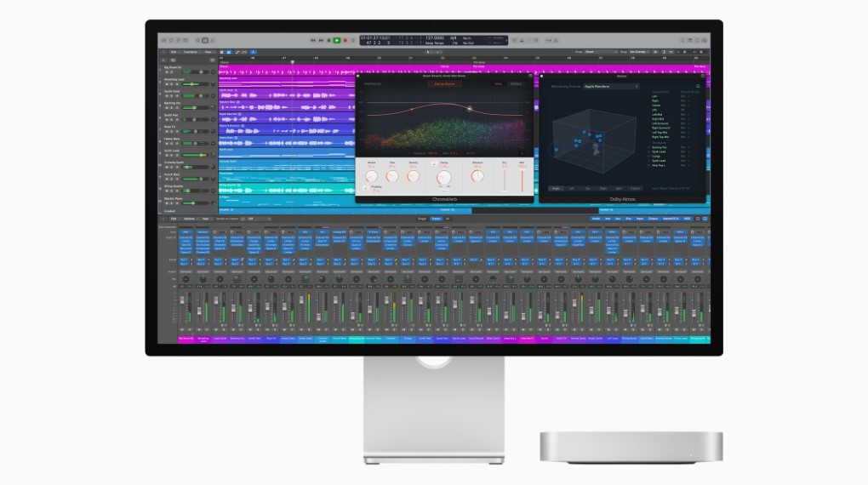Select the All mixer view mode
The image size is (868, 485).
tap(448, 219)
